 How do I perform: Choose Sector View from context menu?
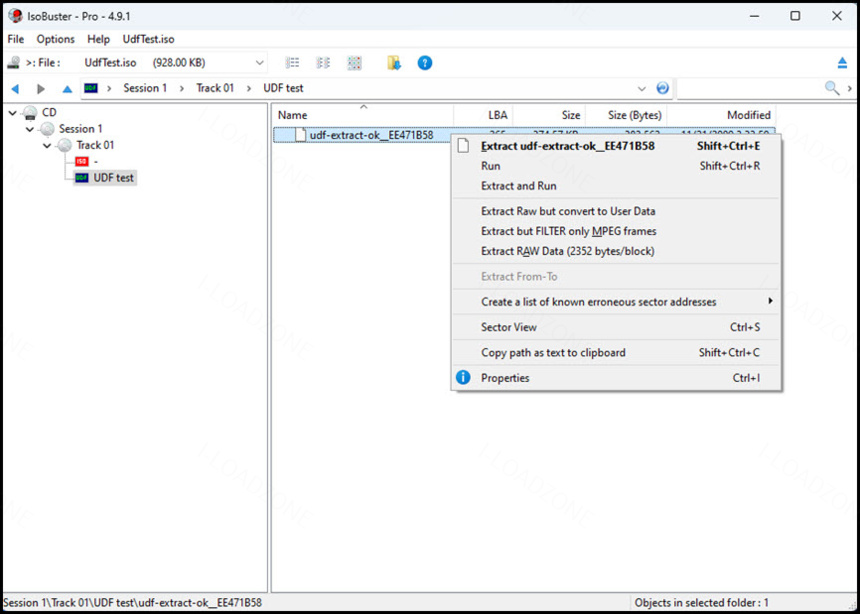pyautogui.click(x=616, y=327)
